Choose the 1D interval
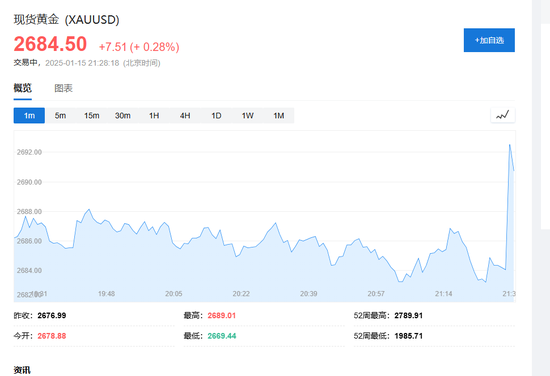The height and width of the screenshot is (376, 550). 216,115
